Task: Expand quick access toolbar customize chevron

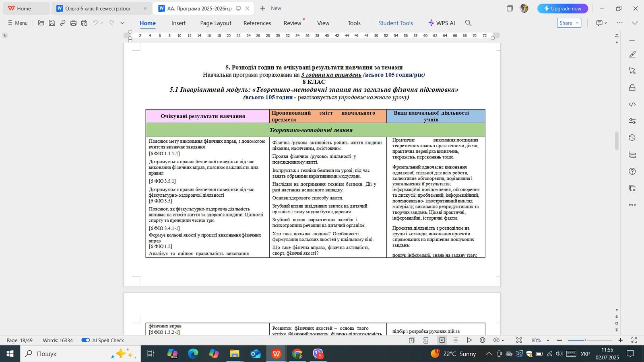Action: 122,23
